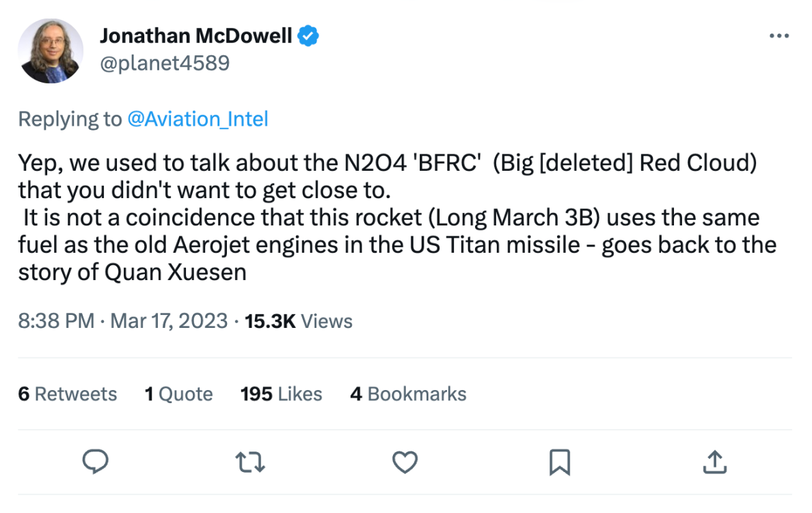Open the @planet4589 handle link
Screen dimensions: 812x513
point(165,64)
